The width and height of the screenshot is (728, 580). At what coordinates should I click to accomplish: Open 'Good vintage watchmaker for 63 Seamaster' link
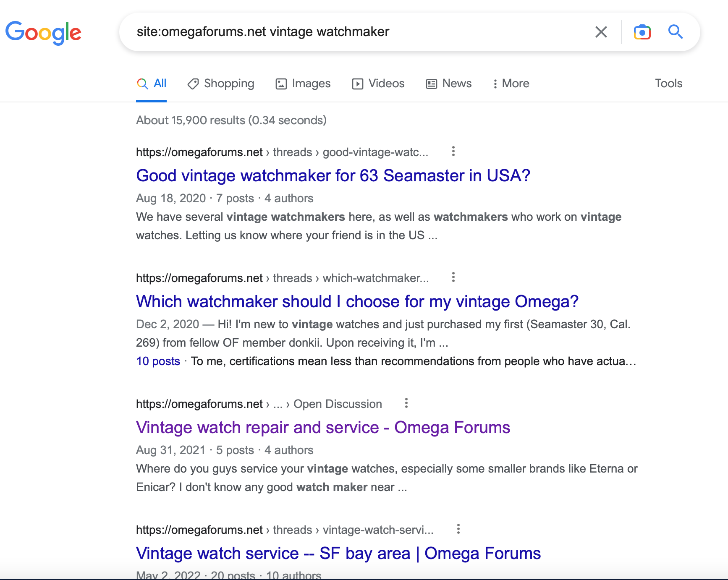click(333, 175)
